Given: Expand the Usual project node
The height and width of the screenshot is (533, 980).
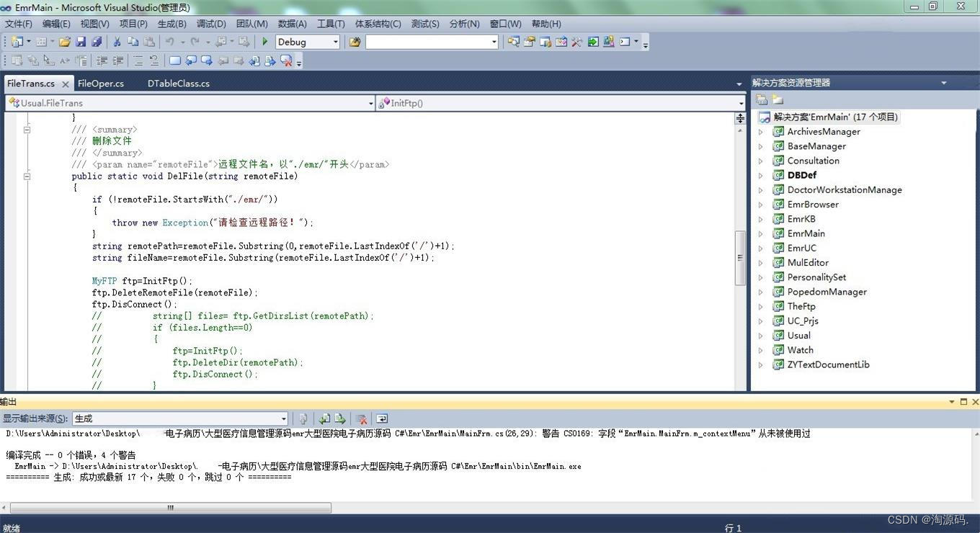Looking at the screenshot, I should [761, 336].
